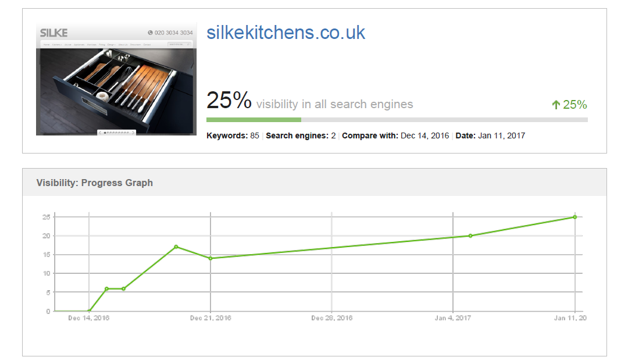Select the graph data point at value 17
This screenshot has width=628, height=364.
[x=176, y=247]
